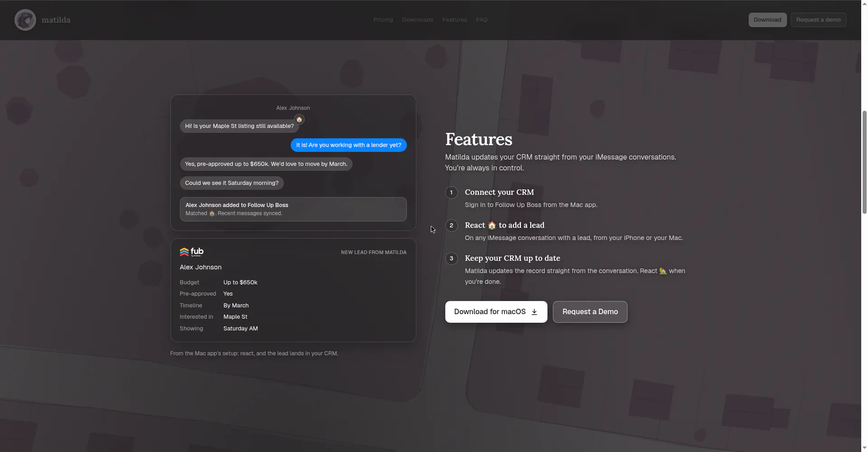Screen dimensions: 868x452
Task: Click the house emoji before 'when you're done'
Action: pyautogui.click(x=663, y=271)
